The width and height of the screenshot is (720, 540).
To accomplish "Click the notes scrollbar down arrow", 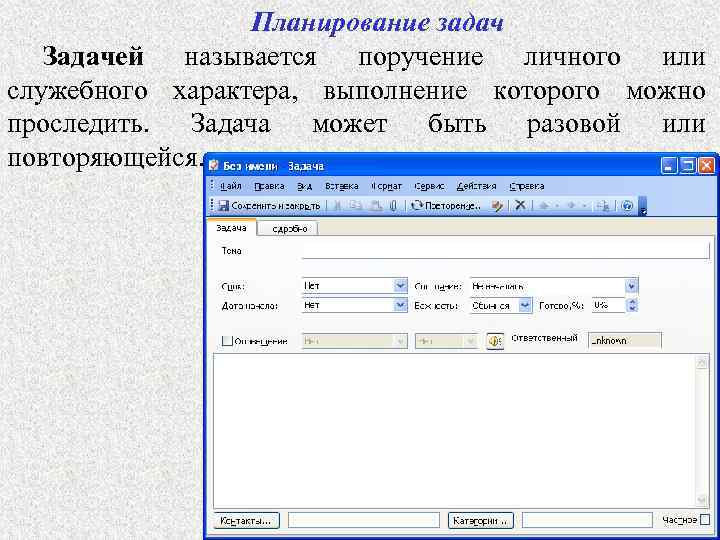I will pos(702,499).
